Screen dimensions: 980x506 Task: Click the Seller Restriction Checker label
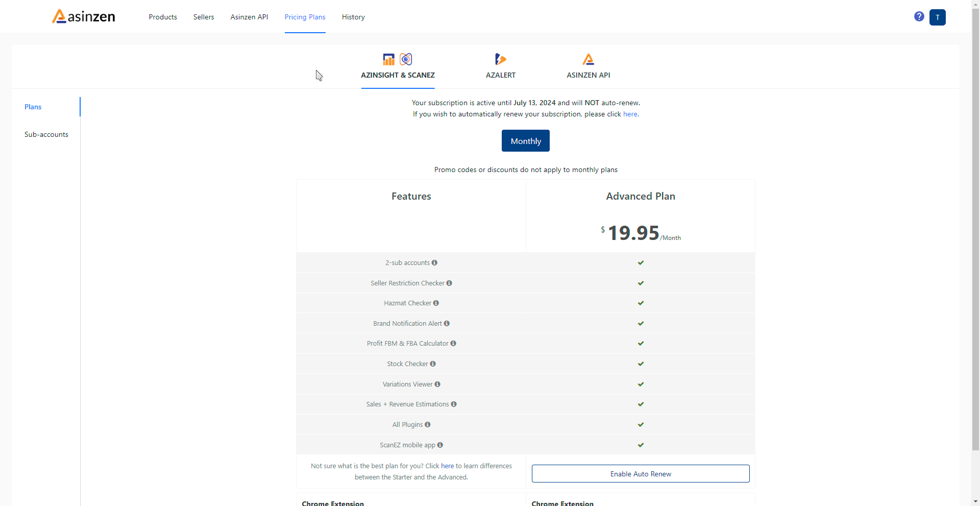pos(407,283)
